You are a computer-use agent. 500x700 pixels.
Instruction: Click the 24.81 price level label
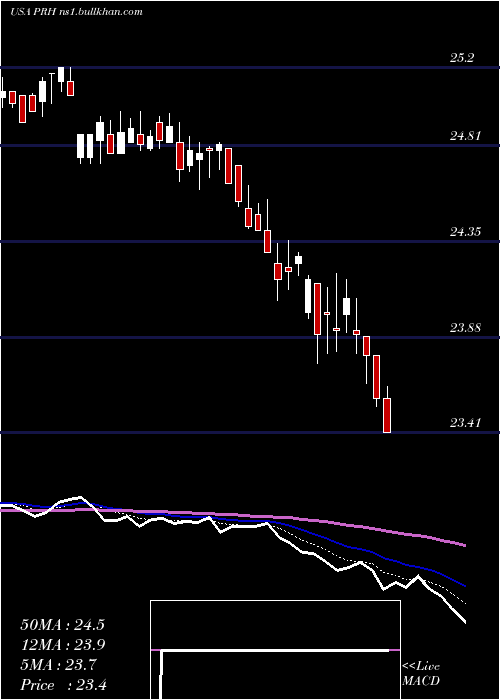click(465, 135)
